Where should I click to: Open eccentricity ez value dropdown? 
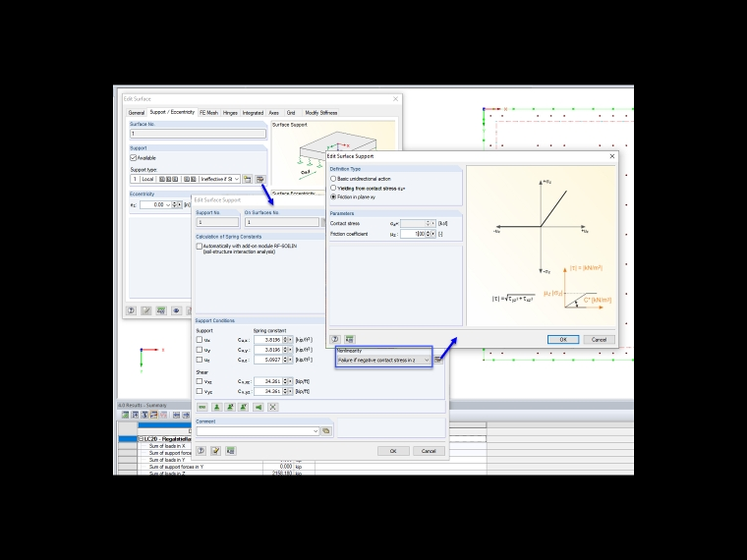pos(168,204)
